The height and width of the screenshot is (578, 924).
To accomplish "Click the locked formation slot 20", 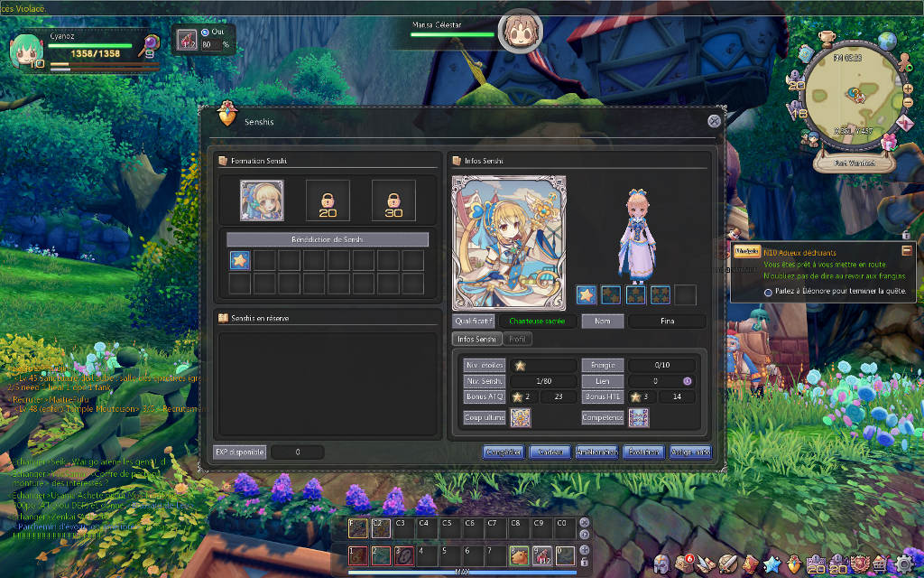I will coord(328,200).
